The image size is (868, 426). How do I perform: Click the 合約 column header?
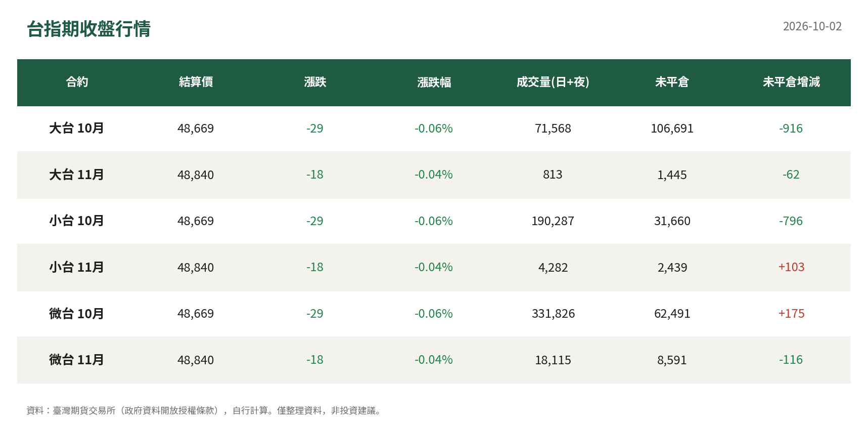coord(77,82)
